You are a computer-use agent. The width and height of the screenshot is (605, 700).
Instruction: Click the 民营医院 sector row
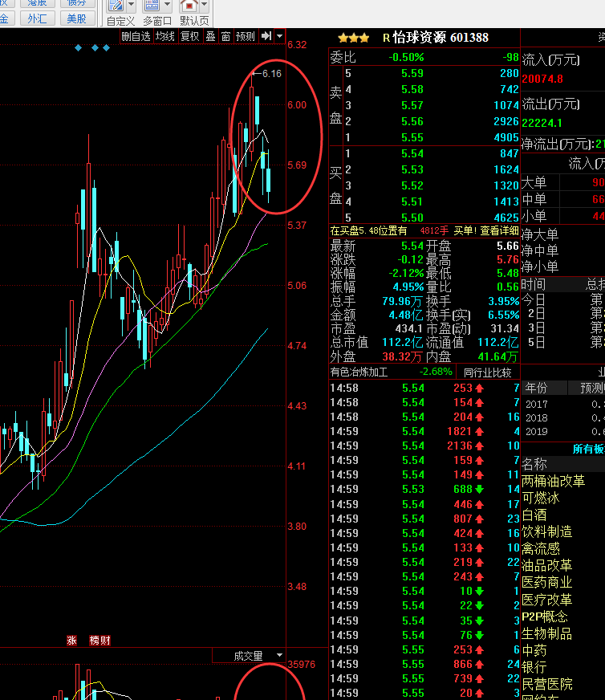[x=547, y=685]
